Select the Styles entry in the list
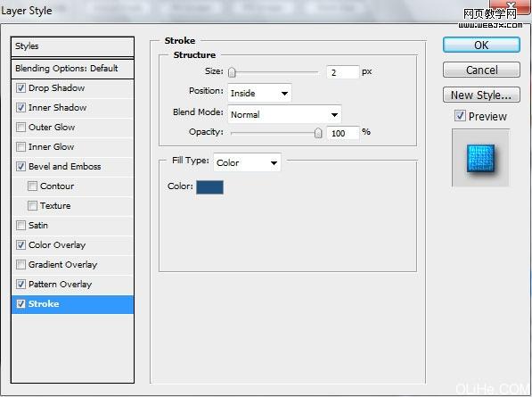This screenshot has width=532, height=397. (x=72, y=46)
